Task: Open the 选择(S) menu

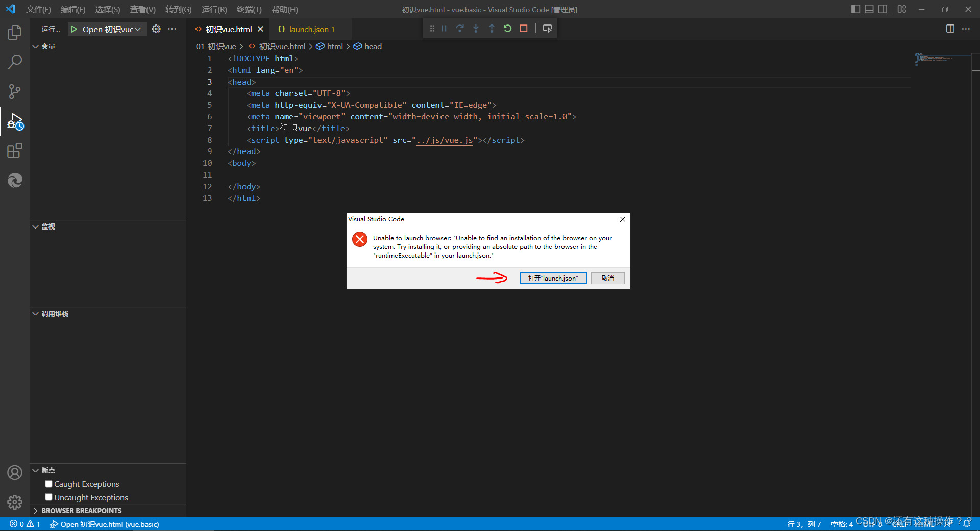Action: click(x=108, y=9)
